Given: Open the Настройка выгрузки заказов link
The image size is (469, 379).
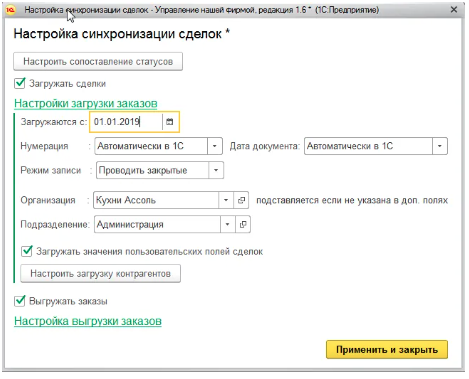Looking at the screenshot, I should click(88, 321).
